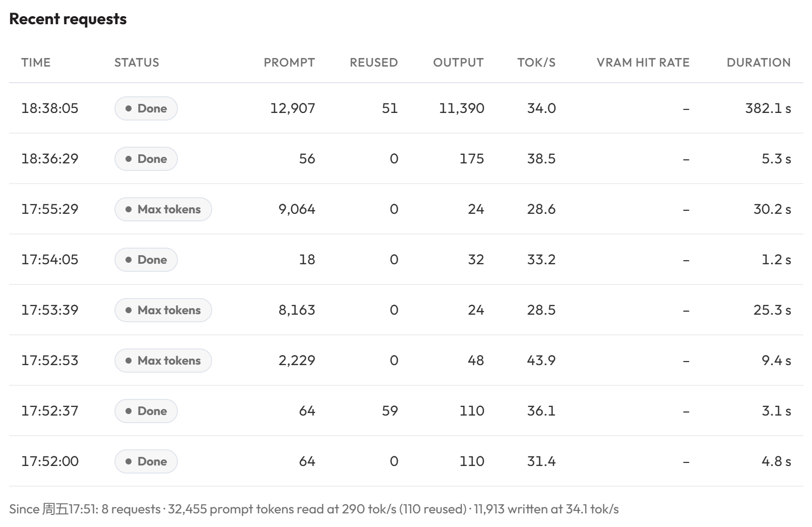Select the 18:38:05 timestamp cell

pos(50,108)
